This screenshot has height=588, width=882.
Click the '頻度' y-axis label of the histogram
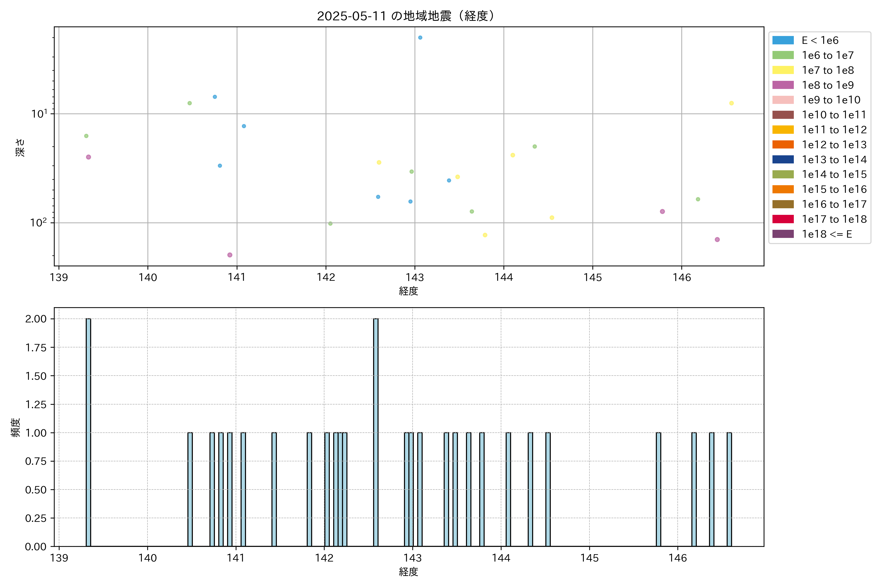[x=16, y=428]
